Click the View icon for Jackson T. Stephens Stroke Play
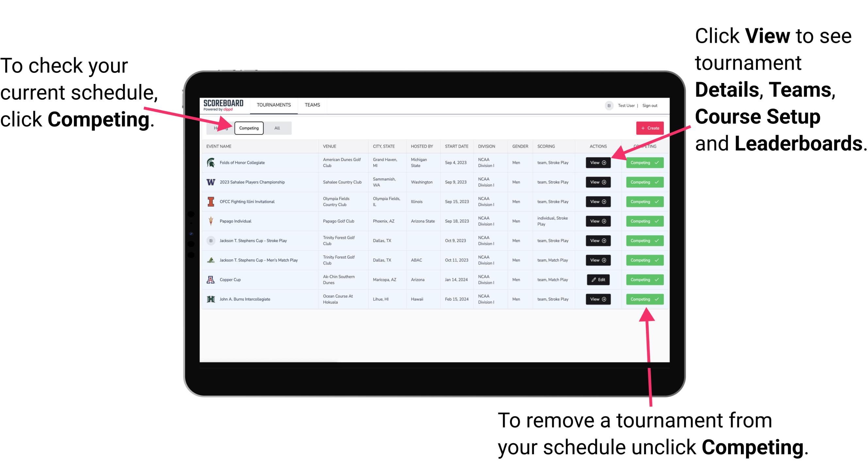The image size is (868, 467). (598, 241)
